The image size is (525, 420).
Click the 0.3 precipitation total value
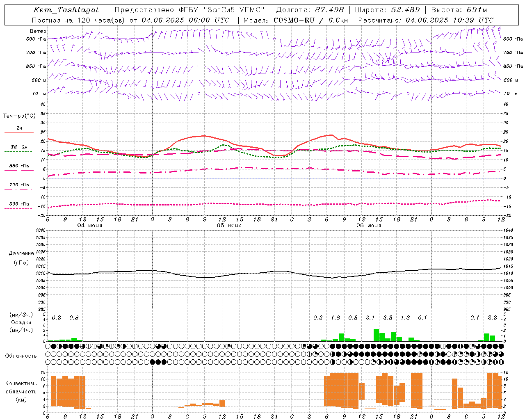[x=57, y=318]
